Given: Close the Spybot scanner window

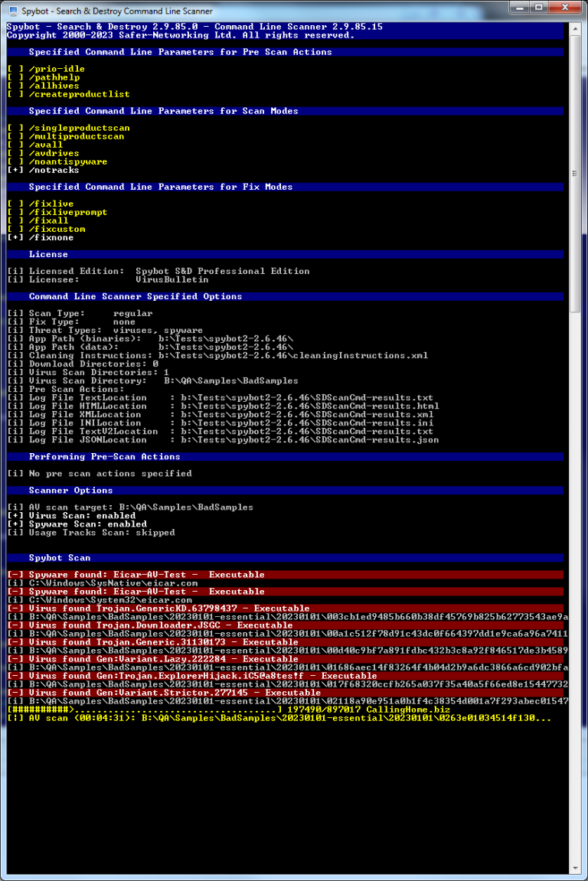Looking at the screenshot, I should pos(565,8).
